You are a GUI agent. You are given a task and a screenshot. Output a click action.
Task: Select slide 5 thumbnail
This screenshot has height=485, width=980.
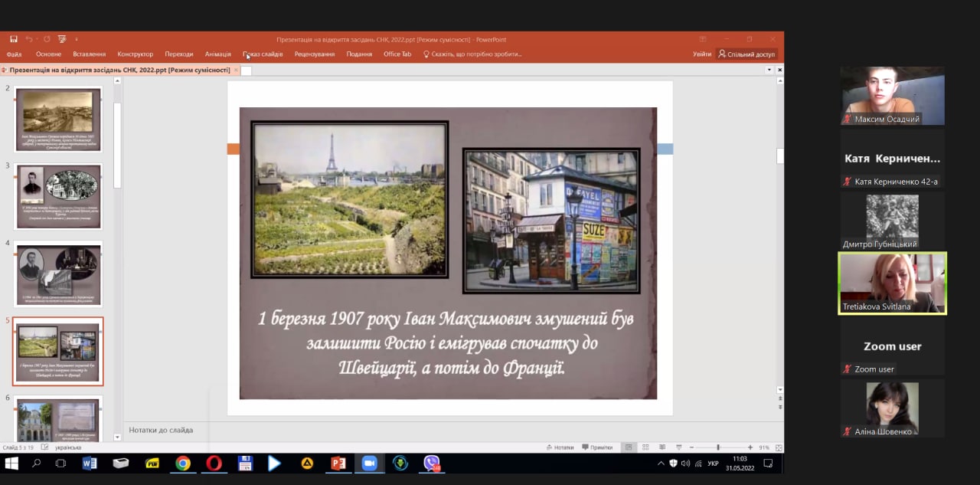click(x=58, y=351)
